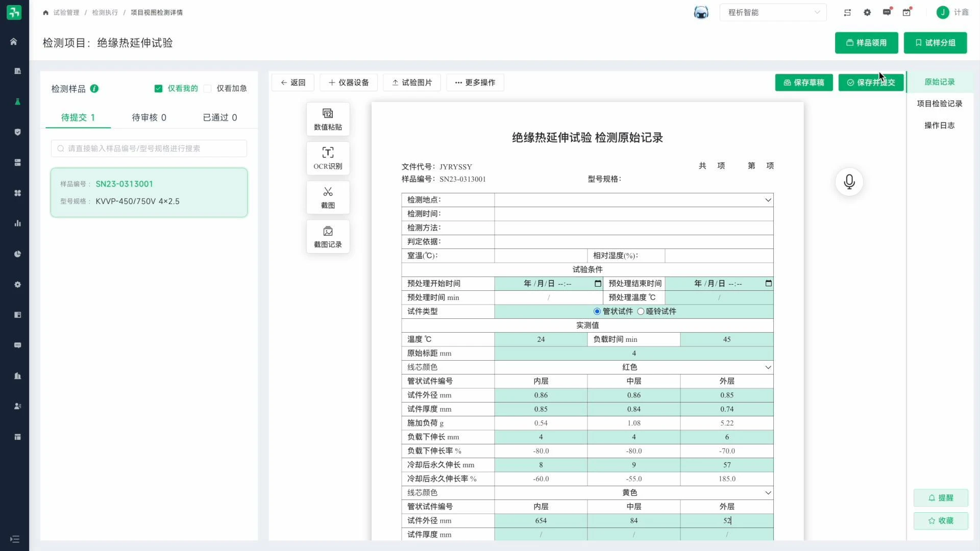Click the 保存并提交 button
The width and height of the screenshot is (980, 551).
[871, 82]
